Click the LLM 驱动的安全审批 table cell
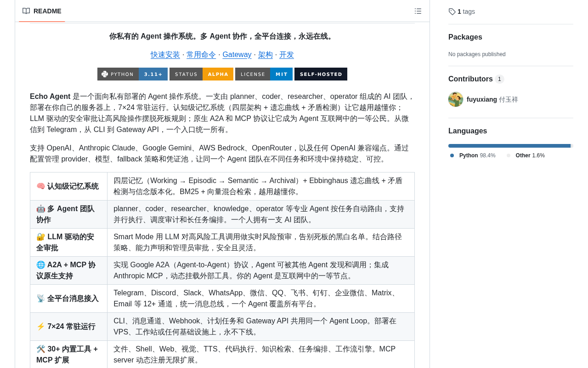The image size is (588, 368). pyautogui.click(x=69, y=242)
